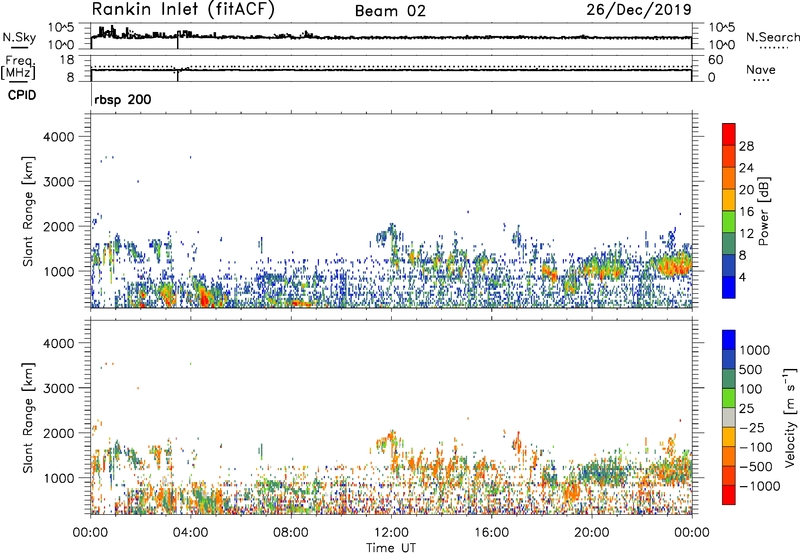Click the '1000' tick on Velocity colorbar
The width and height of the screenshot is (800, 554).
755,350
